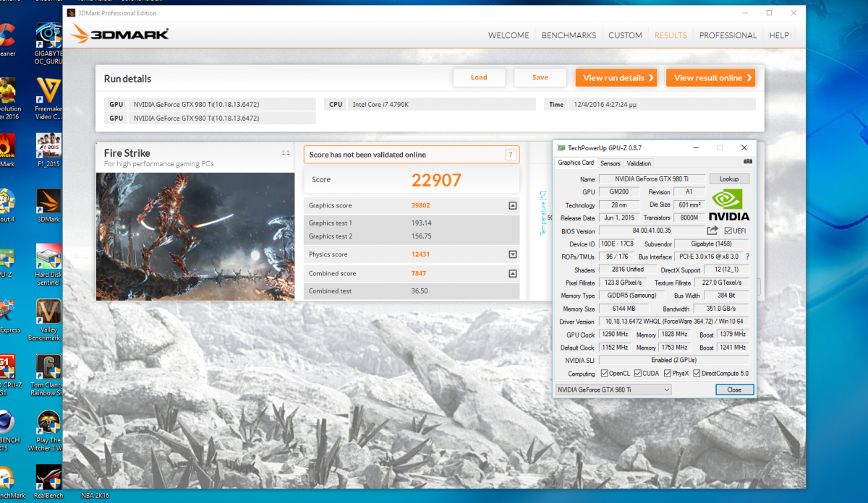Image resolution: width=868 pixels, height=503 pixels.
Task: Select Tom Clancy's Rainbow Six desktop icon
Action: coord(48,376)
